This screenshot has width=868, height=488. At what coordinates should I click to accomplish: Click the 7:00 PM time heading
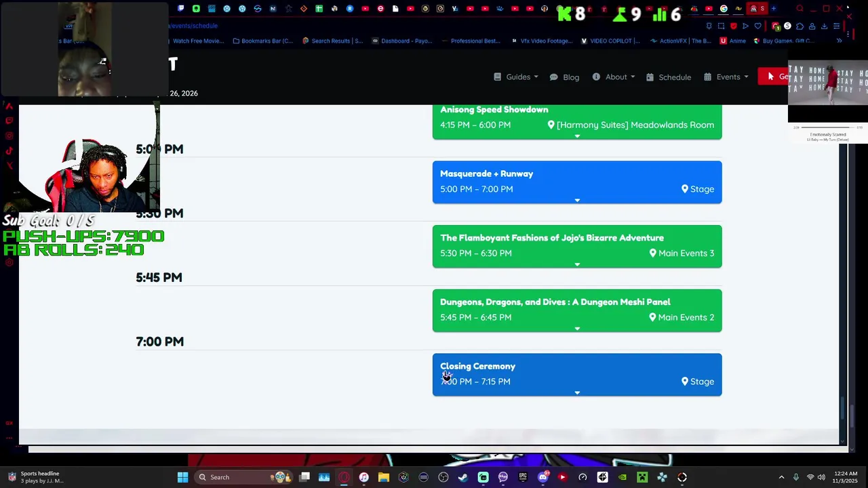pyautogui.click(x=159, y=342)
